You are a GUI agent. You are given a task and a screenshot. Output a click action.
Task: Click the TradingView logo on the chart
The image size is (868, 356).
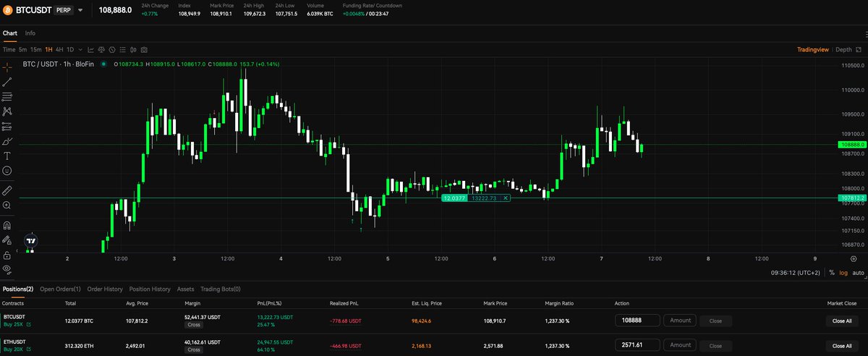[x=30, y=241]
